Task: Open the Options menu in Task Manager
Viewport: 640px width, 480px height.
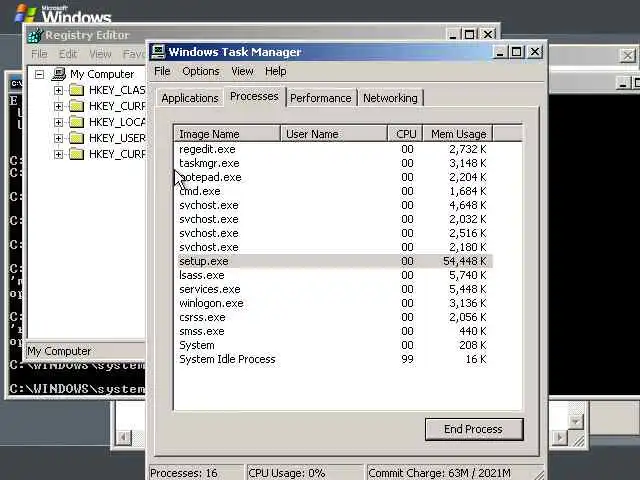Action: 200,71
